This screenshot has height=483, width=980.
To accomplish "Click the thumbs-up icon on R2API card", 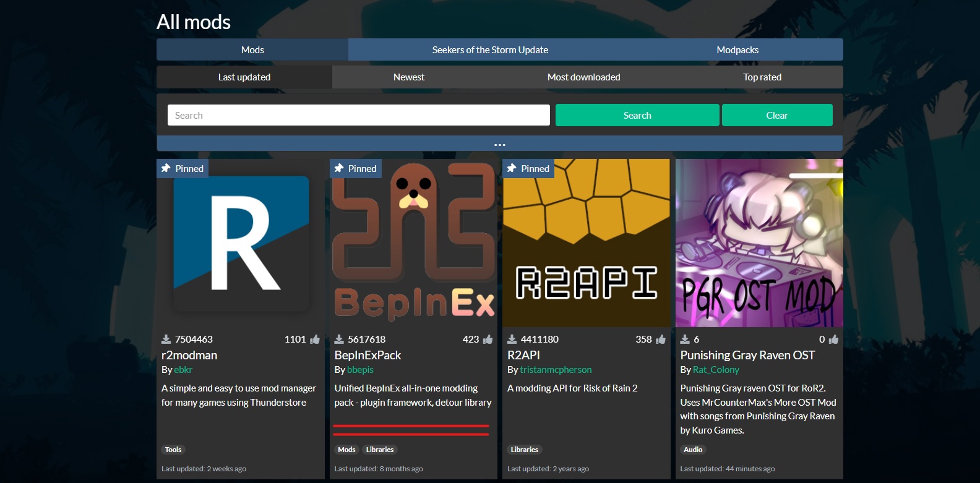I will click(x=661, y=339).
